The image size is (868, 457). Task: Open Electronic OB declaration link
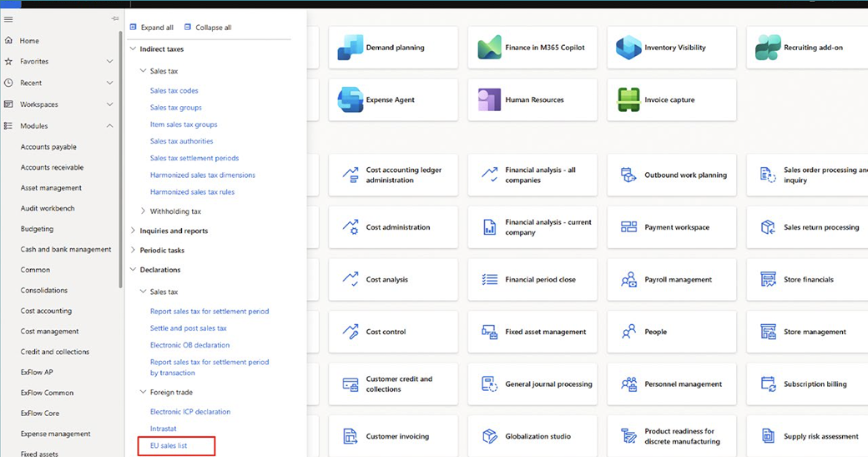(x=189, y=345)
